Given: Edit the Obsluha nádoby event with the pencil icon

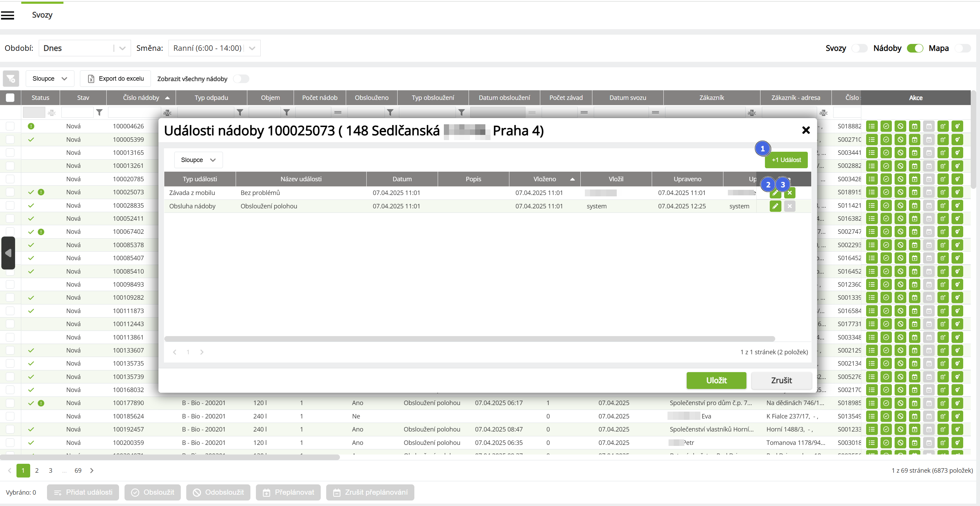Looking at the screenshot, I should (775, 206).
